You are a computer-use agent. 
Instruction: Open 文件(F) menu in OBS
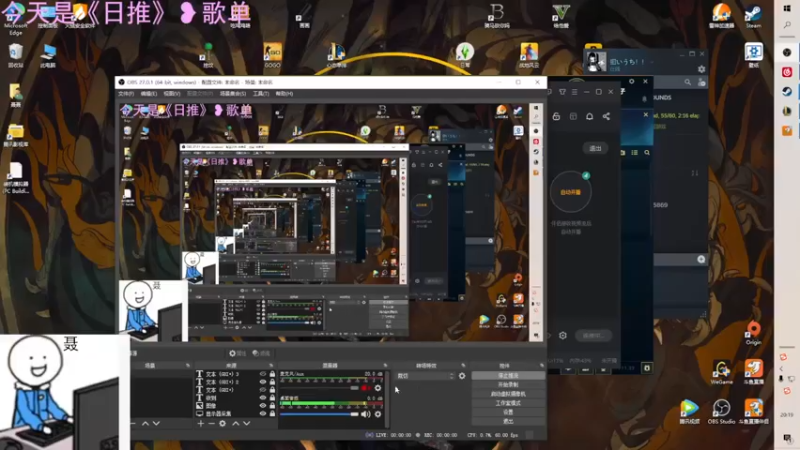pyautogui.click(x=126, y=94)
